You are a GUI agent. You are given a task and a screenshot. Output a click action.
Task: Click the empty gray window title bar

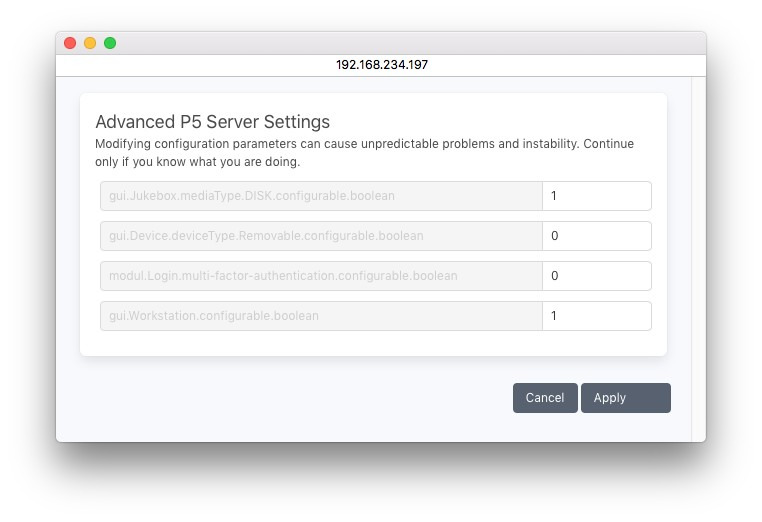coord(400,43)
